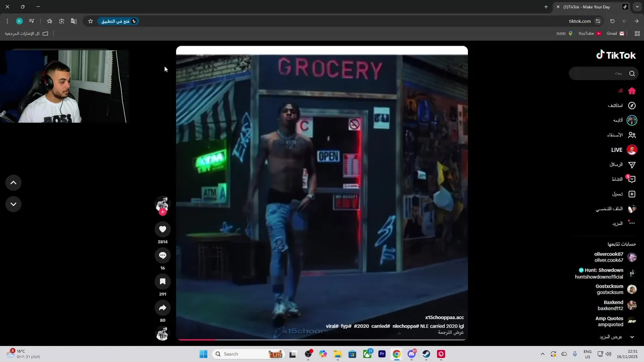The width and height of the screenshot is (644, 362).
Task: Click the taskbar Search box
Action: (x=248, y=354)
